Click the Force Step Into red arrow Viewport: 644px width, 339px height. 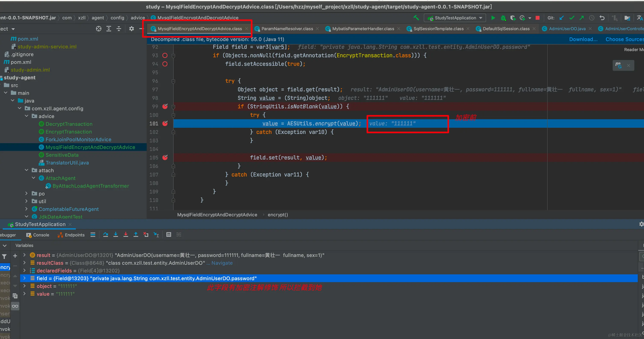(x=126, y=234)
